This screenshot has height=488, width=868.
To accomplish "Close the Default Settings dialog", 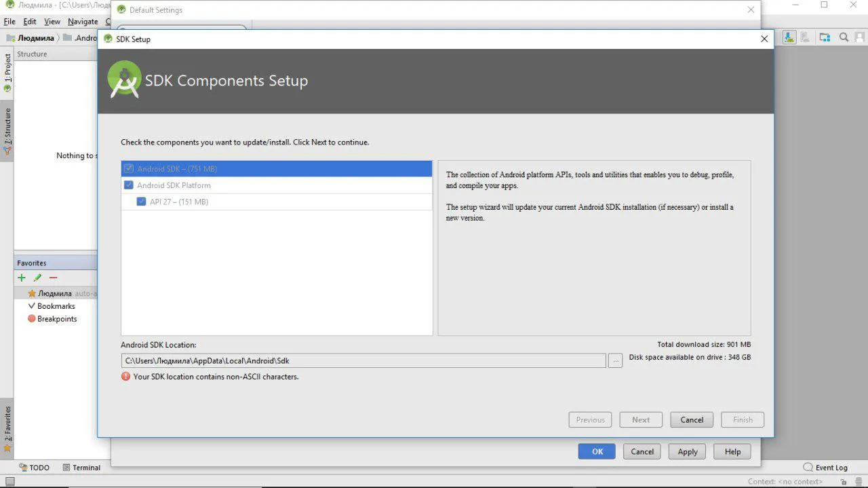I will [x=751, y=10].
